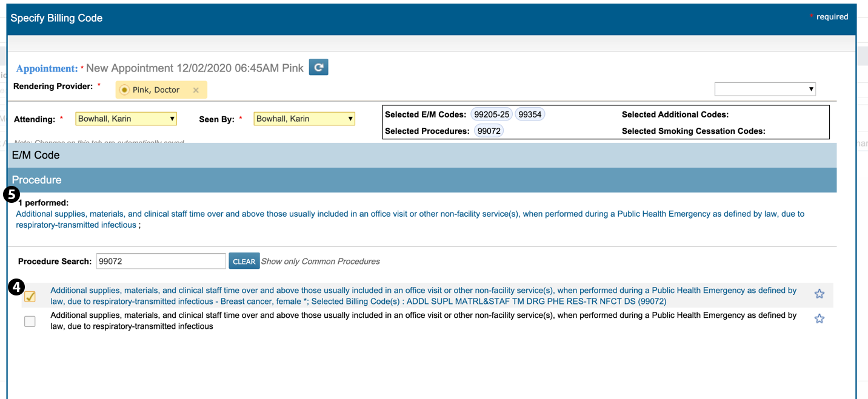Click the Procedure Search input field

pyautogui.click(x=161, y=262)
